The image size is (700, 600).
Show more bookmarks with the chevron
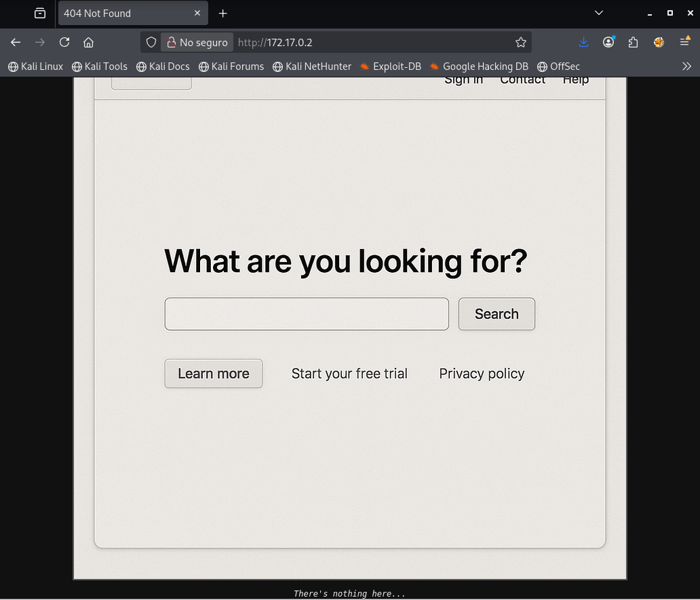click(x=686, y=67)
